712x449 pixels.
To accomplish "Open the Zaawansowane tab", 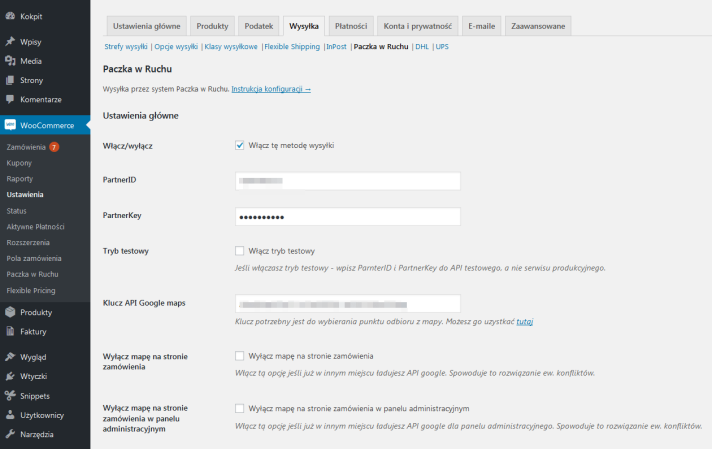I will 538,26.
